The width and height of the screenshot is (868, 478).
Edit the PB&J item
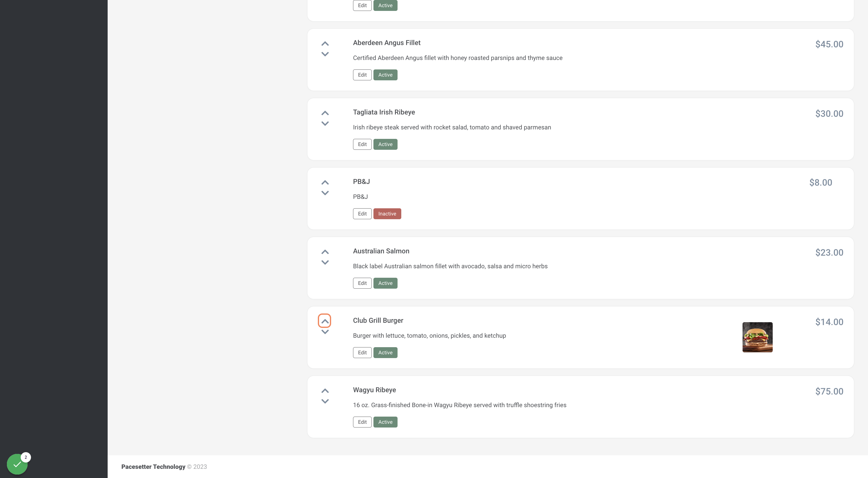point(362,213)
